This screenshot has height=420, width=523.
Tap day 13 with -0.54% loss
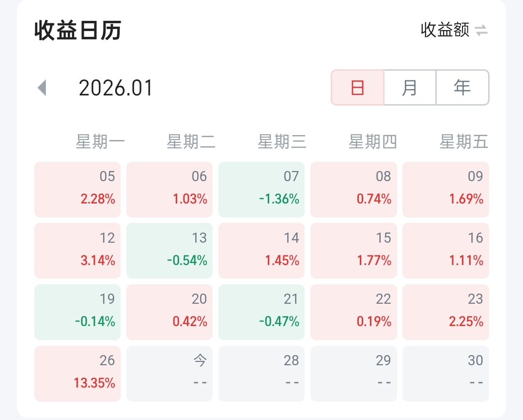(x=169, y=250)
